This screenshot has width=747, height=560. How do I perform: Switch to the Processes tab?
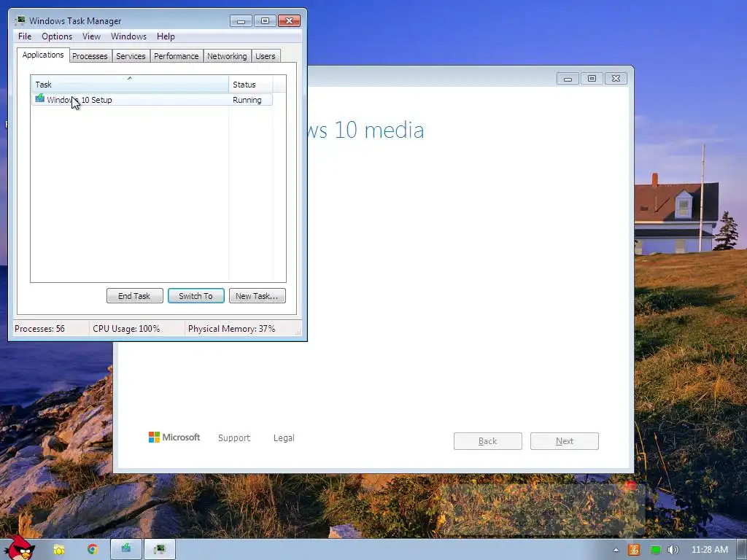(90, 56)
